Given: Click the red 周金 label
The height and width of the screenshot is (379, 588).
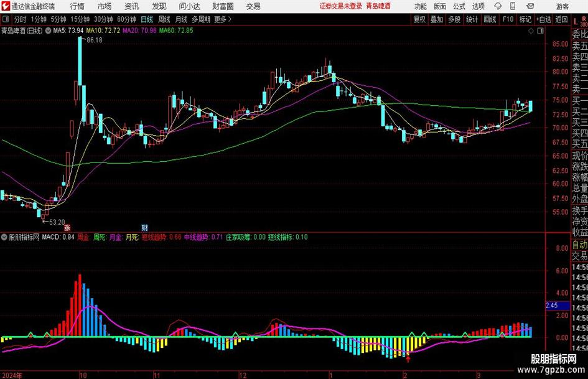Looking at the screenshot, I should pyautogui.click(x=83, y=237).
